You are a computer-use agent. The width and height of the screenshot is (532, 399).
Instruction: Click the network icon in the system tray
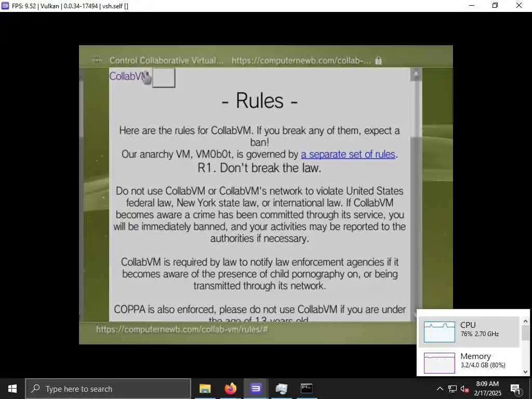tap(453, 389)
